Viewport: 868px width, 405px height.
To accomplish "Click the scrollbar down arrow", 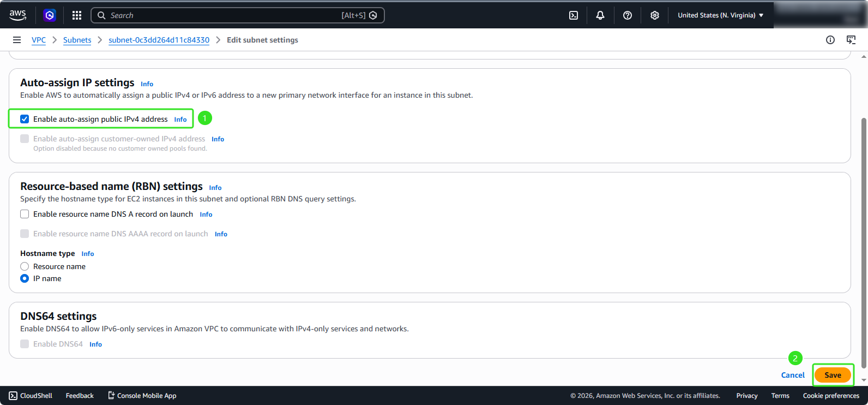I will click(864, 380).
